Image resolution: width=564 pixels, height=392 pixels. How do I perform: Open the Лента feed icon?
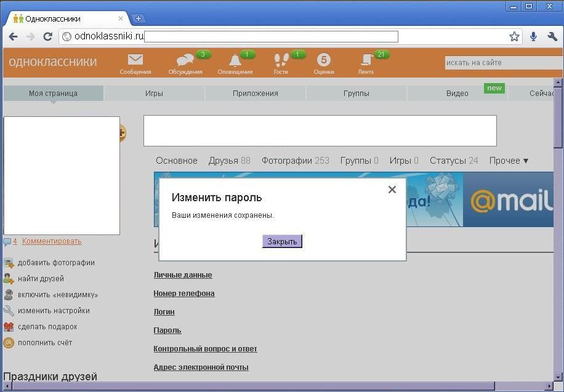366,60
